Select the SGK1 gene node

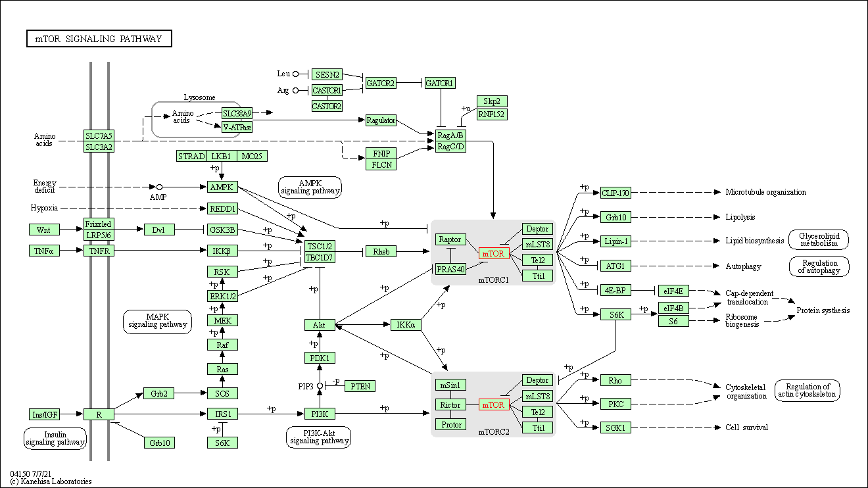point(615,427)
